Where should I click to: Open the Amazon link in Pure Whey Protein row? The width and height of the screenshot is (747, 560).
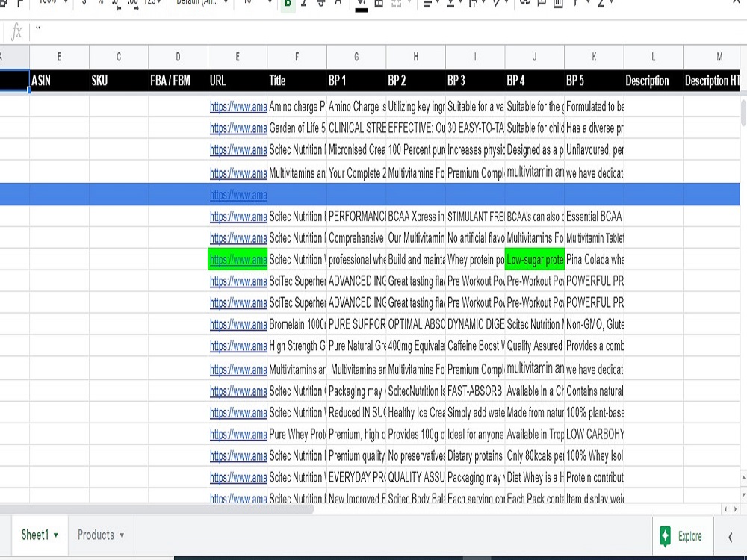[x=238, y=435]
